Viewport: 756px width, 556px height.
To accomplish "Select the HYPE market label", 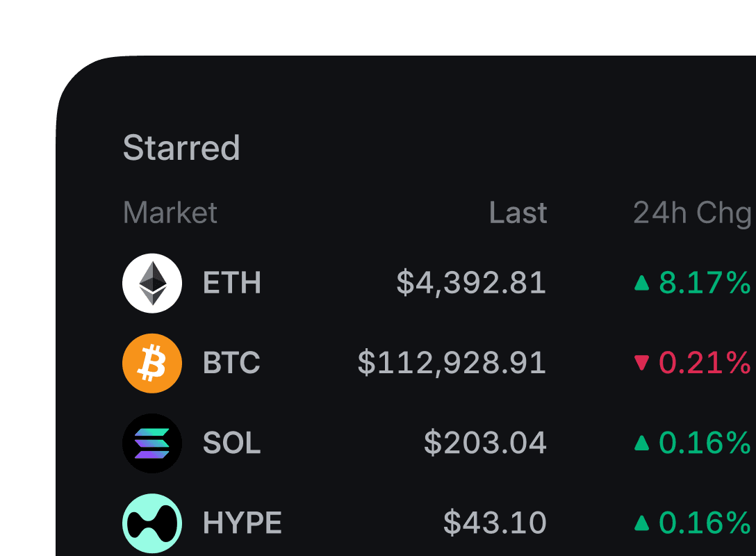I will coord(243,523).
